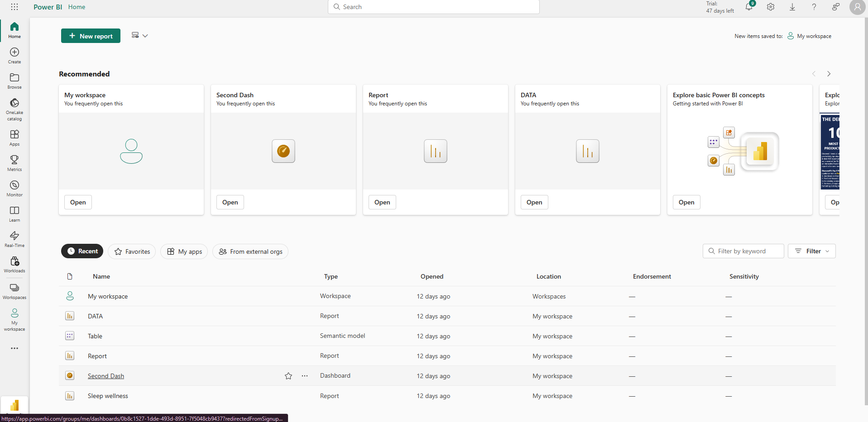868x422 pixels.
Task: Open the OneLake catalog from sidebar
Action: click(14, 109)
